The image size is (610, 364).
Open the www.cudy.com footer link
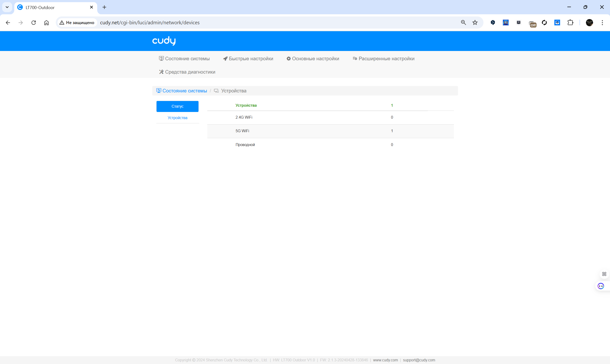385,360
